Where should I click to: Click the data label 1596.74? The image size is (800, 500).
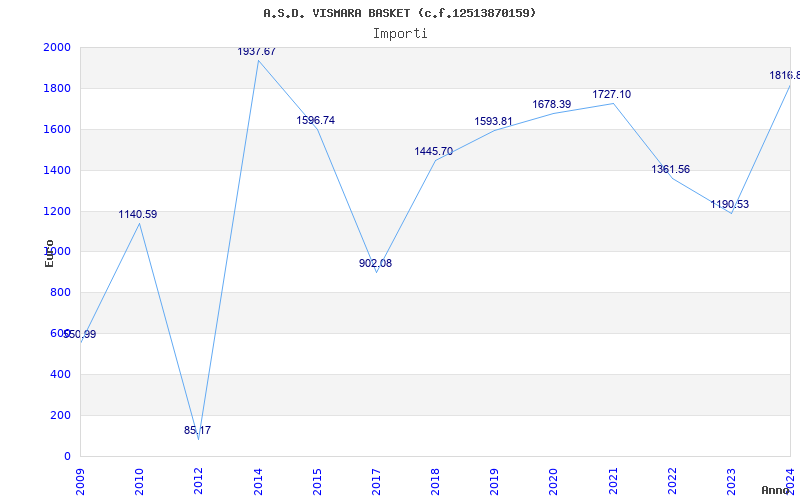316,121
